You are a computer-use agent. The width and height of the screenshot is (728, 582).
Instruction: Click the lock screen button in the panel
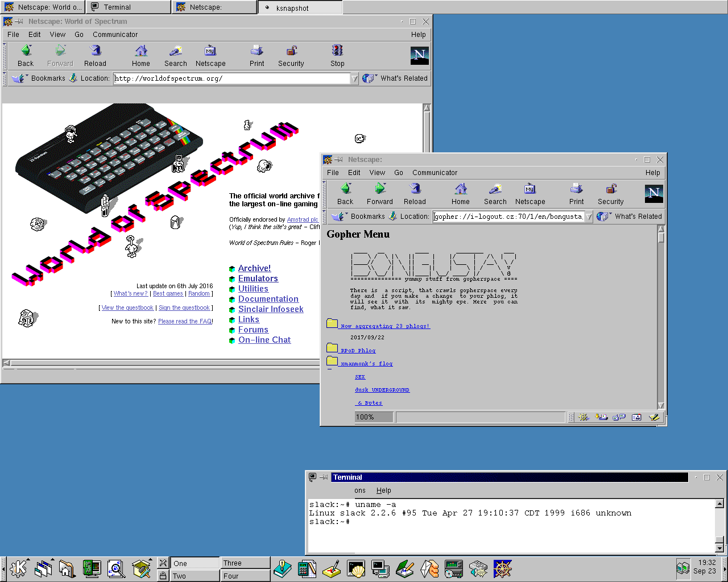pyautogui.click(x=163, y=576)
